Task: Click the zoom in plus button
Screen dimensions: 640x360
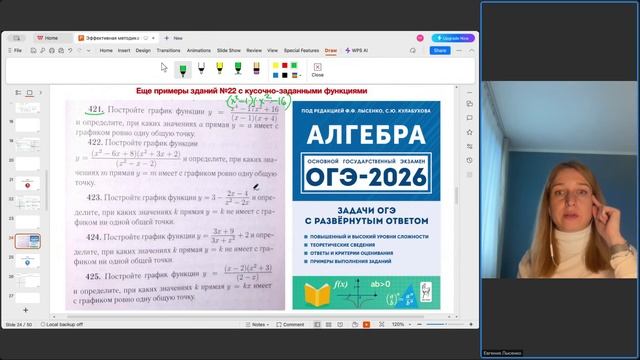Action: [x=471, y=324]
